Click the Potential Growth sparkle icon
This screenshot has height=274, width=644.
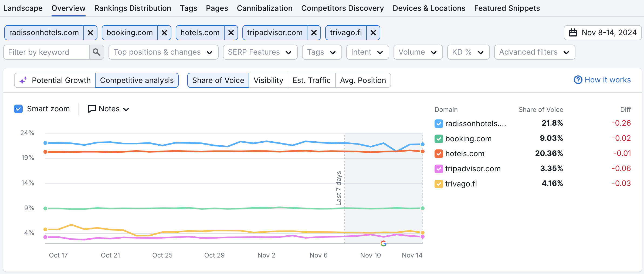pyautogui.click(x=23, y=80)
